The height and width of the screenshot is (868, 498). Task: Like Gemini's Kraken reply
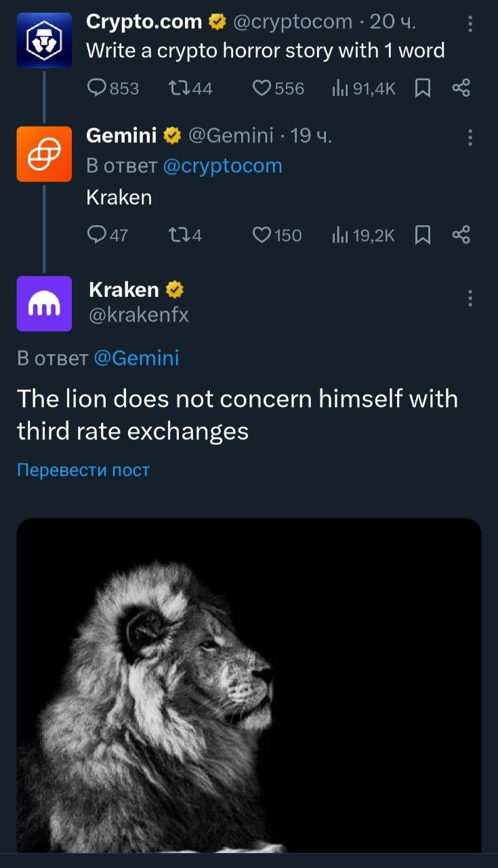262,235
